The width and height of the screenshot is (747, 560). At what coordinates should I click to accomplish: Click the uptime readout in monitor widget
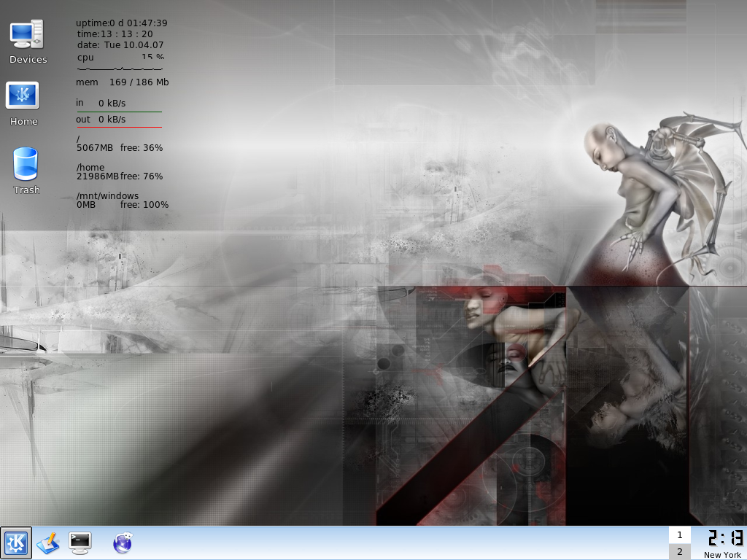tap(122, 23)
